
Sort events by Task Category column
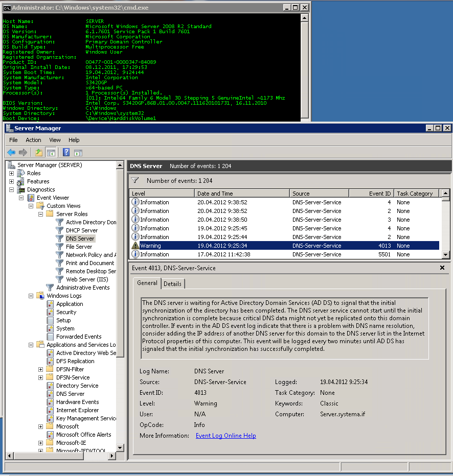(x=416, y=194)
